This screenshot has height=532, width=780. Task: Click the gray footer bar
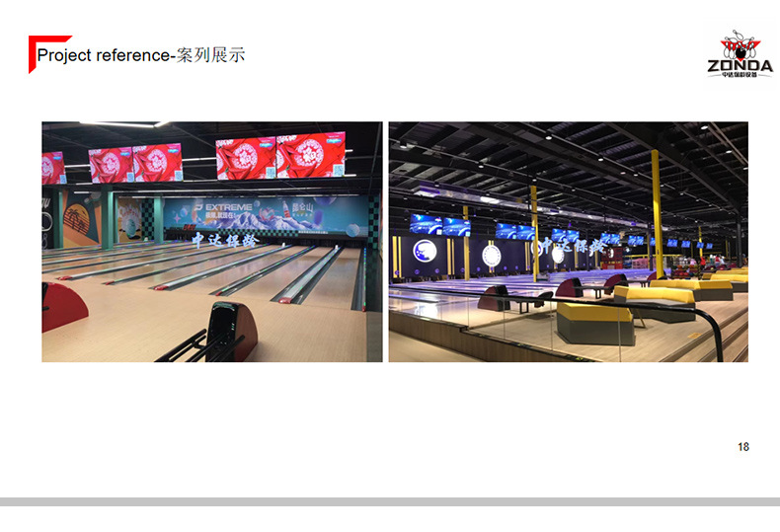(x=390, y=501)
